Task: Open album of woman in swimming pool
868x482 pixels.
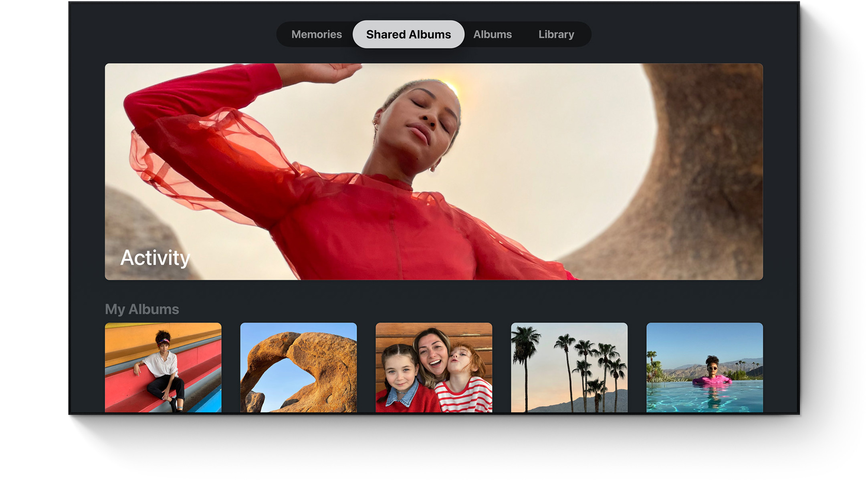Action: 704,367
